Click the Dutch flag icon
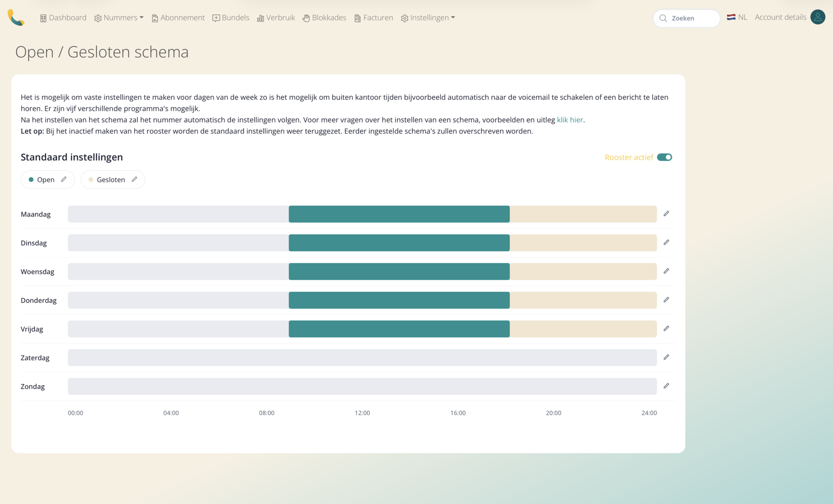 tap(731, 17)
